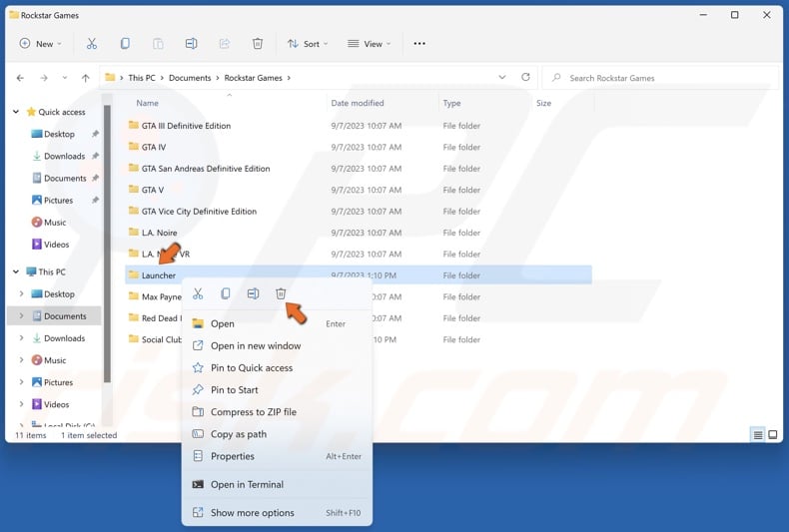Click the Cut icon in the top toolbar
Image resolution: width=789 pixels, height=532 pixels.
click(92, 44)
